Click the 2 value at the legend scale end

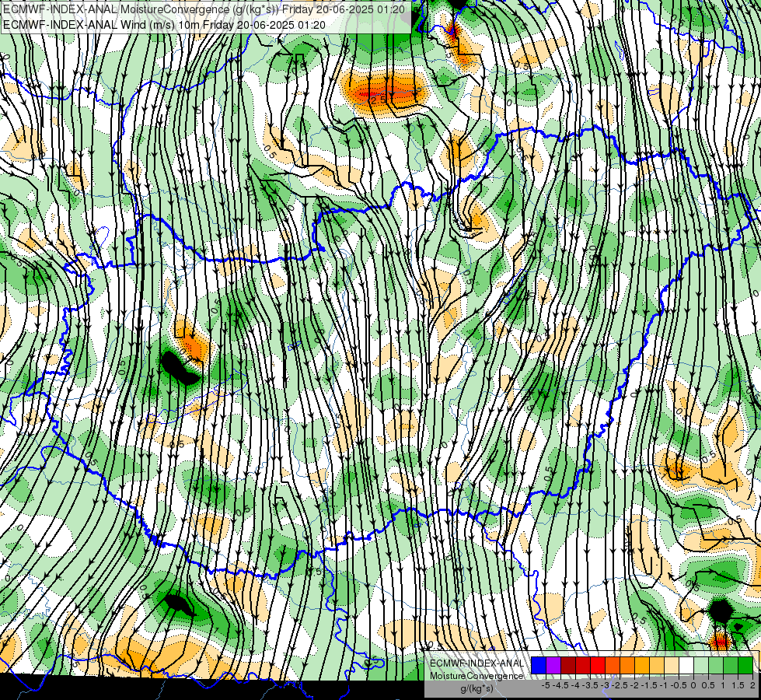(752, 685)
